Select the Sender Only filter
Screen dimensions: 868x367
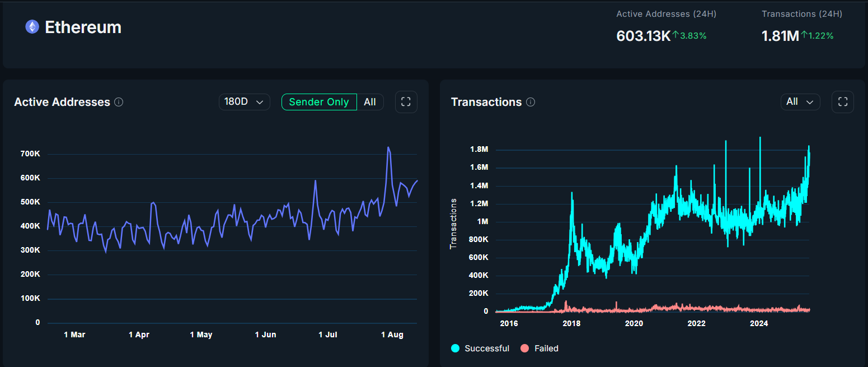319,102
